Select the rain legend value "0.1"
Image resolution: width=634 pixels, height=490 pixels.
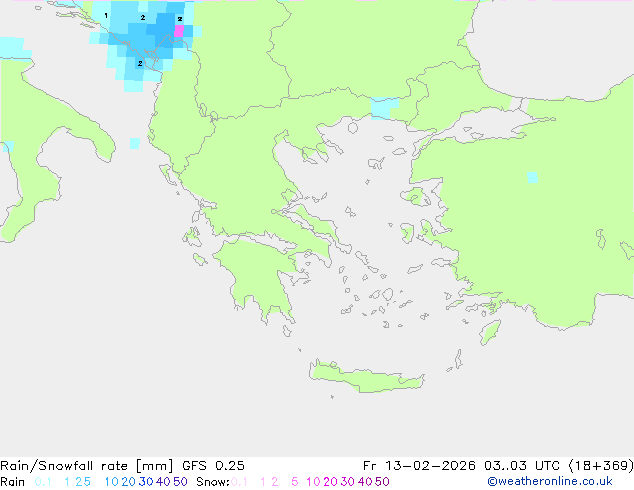(x=43, y=482)
